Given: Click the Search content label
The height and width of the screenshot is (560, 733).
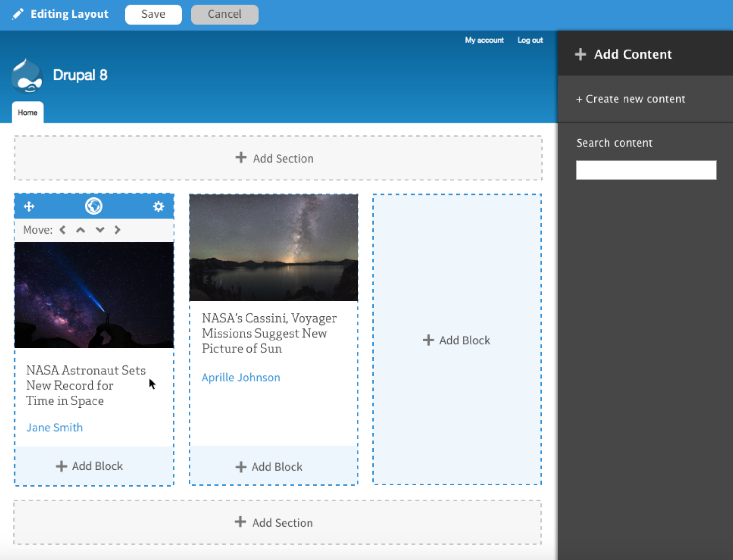Looking at the screenshot, I should (x=614, y=143).
